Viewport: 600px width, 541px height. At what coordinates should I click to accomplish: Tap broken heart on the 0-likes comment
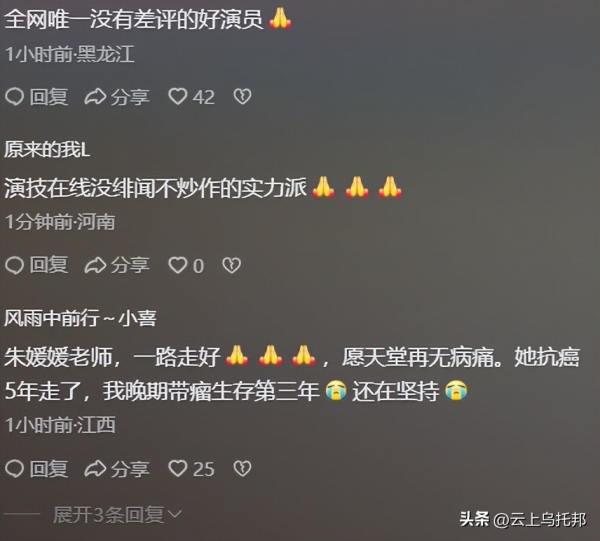pos(232,265)
